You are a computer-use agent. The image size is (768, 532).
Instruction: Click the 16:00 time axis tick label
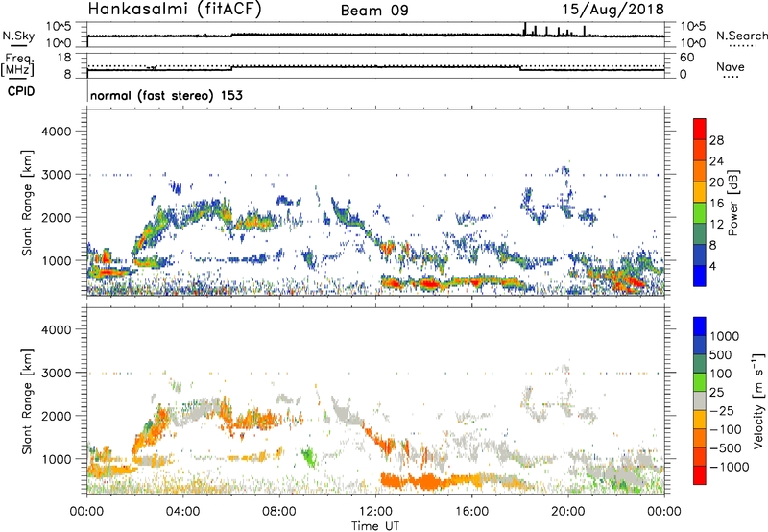(471, 512)
